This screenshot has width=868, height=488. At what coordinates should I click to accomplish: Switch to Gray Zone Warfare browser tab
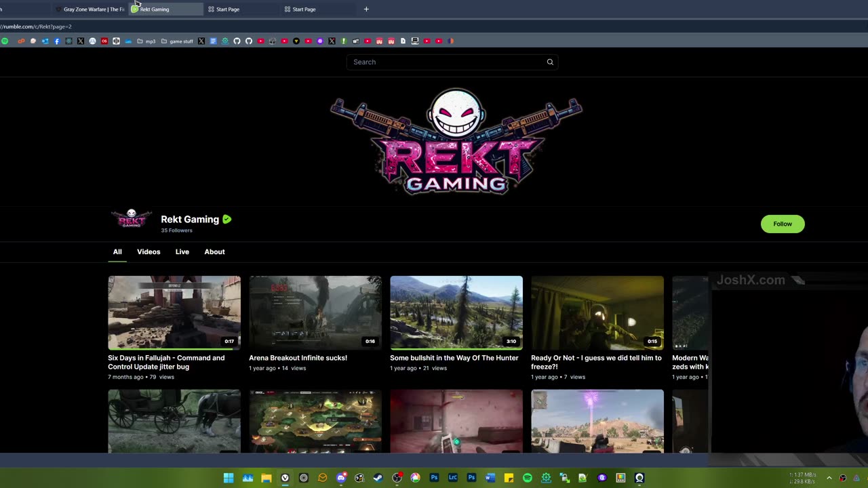coord(90,9)
